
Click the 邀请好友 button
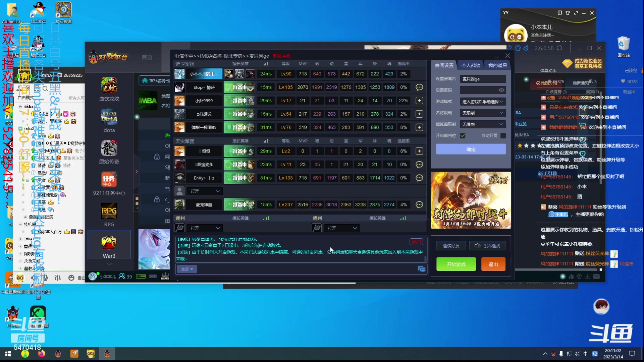coord(451,246)
